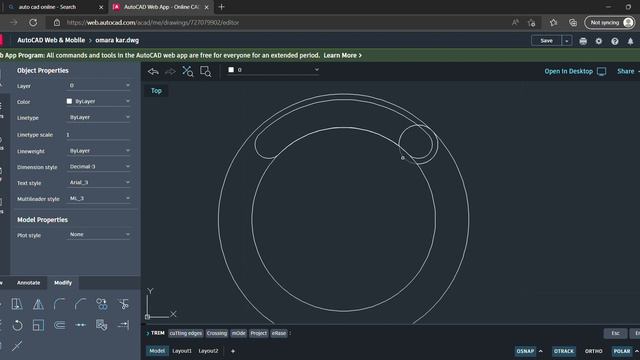640x360 pixels.
Task: Click the Esc button on command line
Action: coord(615,333)
